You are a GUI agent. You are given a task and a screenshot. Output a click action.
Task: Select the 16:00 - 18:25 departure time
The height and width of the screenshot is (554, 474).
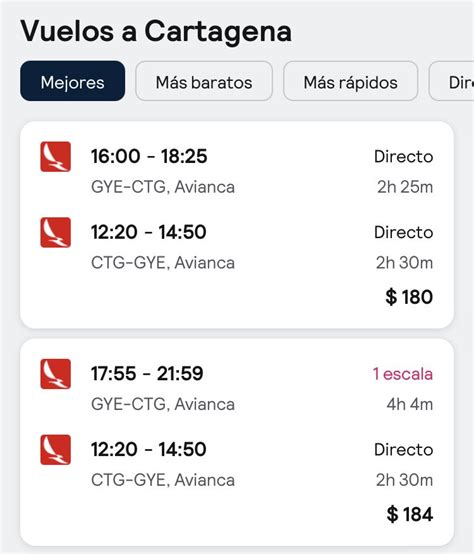pos(149,156)
